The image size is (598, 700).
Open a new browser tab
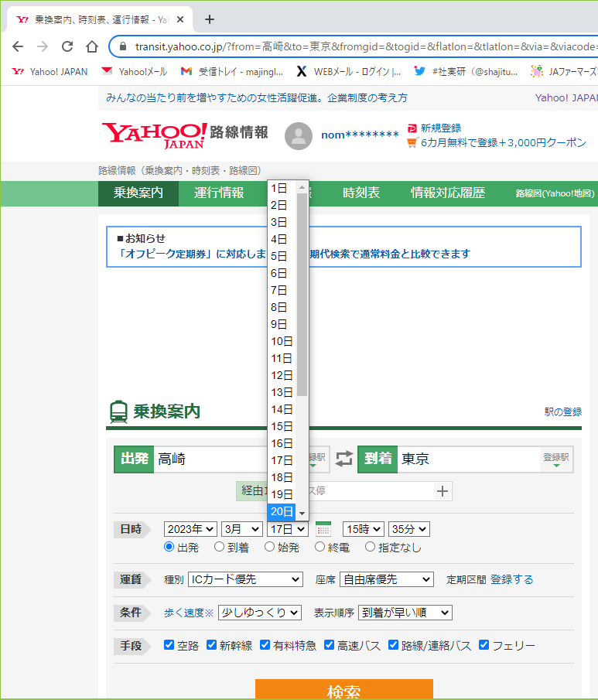pyautogui.click(x=210, y=19)
